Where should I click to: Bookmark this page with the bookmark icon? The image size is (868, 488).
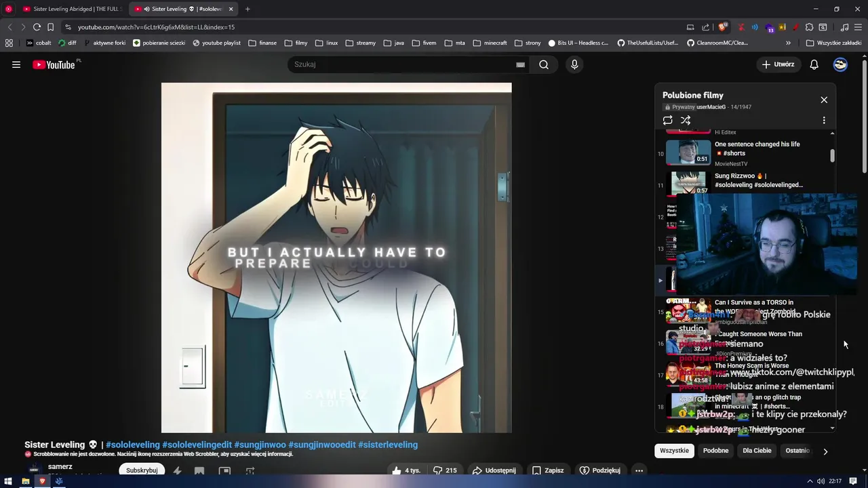tap(50, 27)
